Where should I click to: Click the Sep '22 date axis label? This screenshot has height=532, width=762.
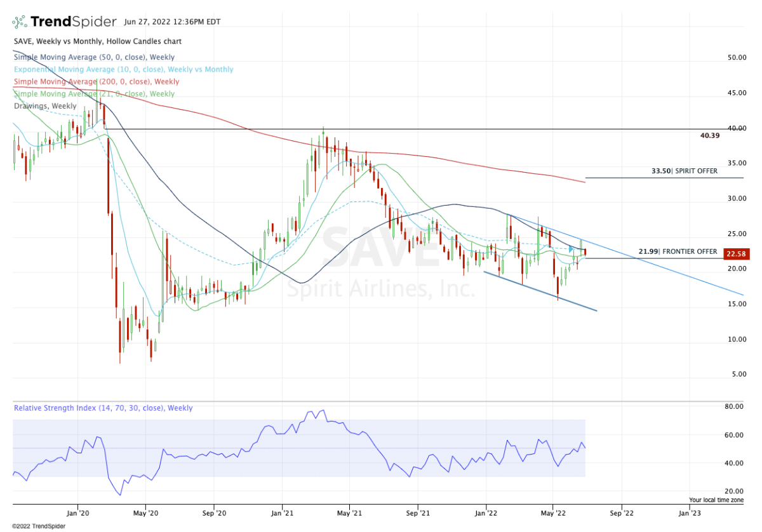(x=621, y=512)
